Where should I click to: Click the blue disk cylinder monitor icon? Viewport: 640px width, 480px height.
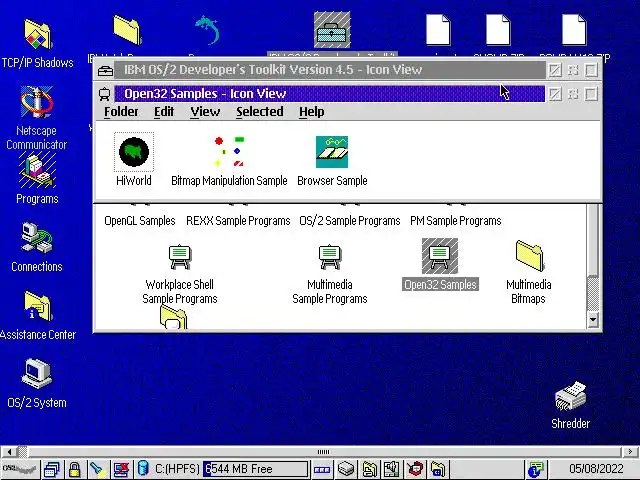tap(143, 469)
